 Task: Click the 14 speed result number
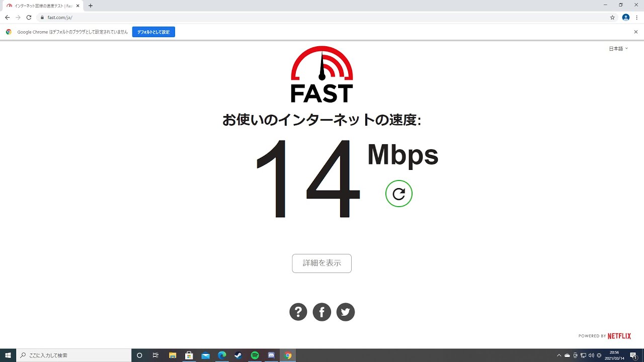point(308,178)
